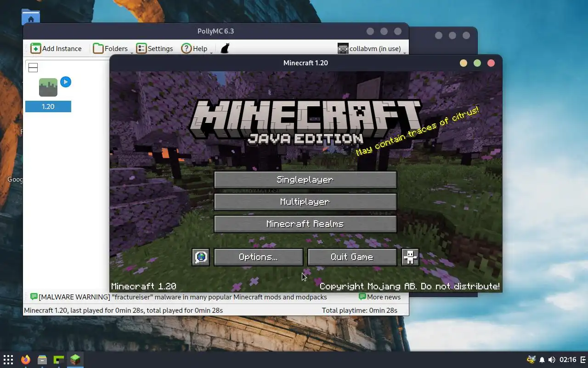Click the More news button
The width and height of the screenshot is (588, 368).
coord(379,297)
